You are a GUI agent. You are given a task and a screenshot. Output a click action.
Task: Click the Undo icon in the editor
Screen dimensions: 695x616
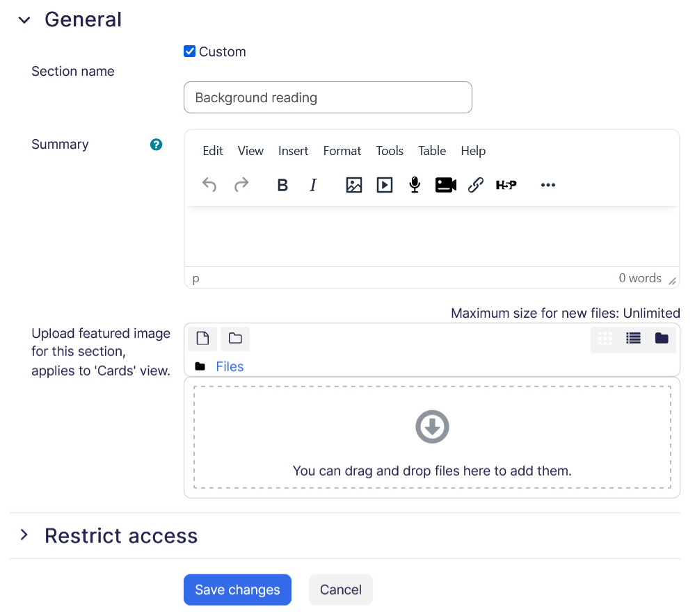[209, 185]
